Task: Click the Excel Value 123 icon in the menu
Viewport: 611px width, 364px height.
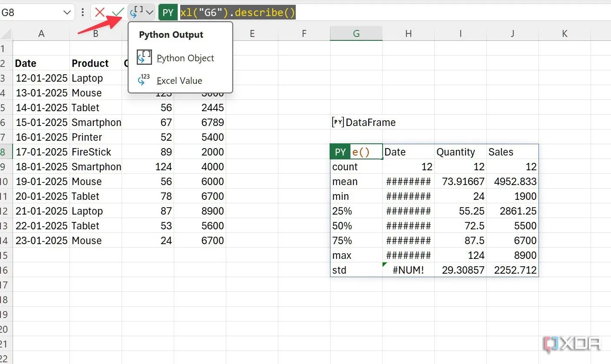Action: point(144,80)
